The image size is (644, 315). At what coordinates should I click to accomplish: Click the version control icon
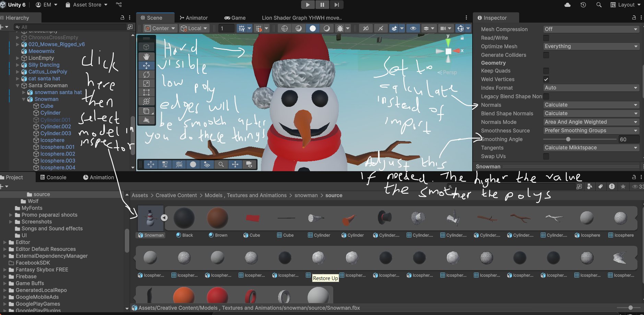119,5
